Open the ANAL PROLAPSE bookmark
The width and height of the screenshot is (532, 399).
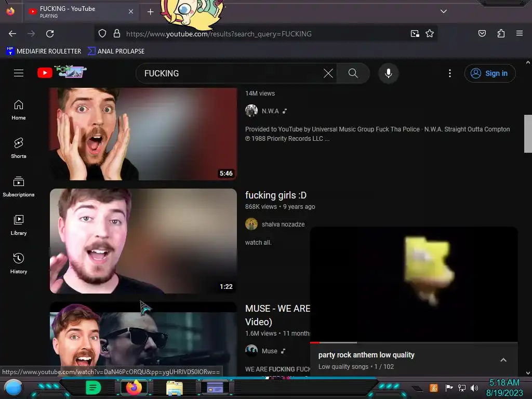coord(116,51)
